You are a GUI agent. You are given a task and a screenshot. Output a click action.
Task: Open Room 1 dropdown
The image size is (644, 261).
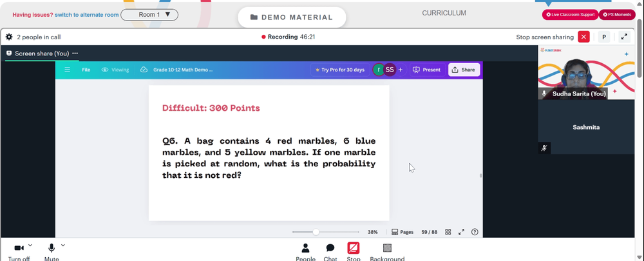pyautogui.click(x=149, y=15)
